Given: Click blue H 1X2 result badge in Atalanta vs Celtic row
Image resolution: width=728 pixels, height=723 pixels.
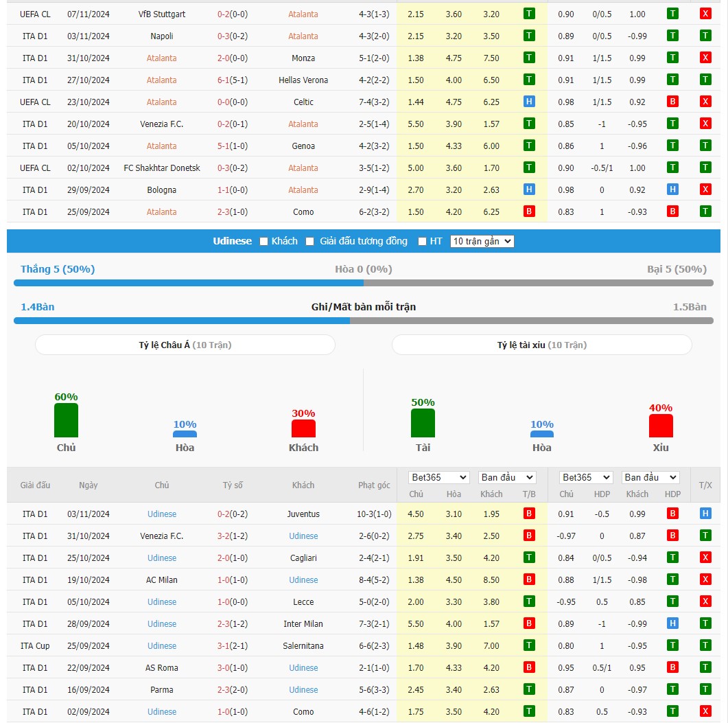Looking at the screenshot, I should [529, 102].
